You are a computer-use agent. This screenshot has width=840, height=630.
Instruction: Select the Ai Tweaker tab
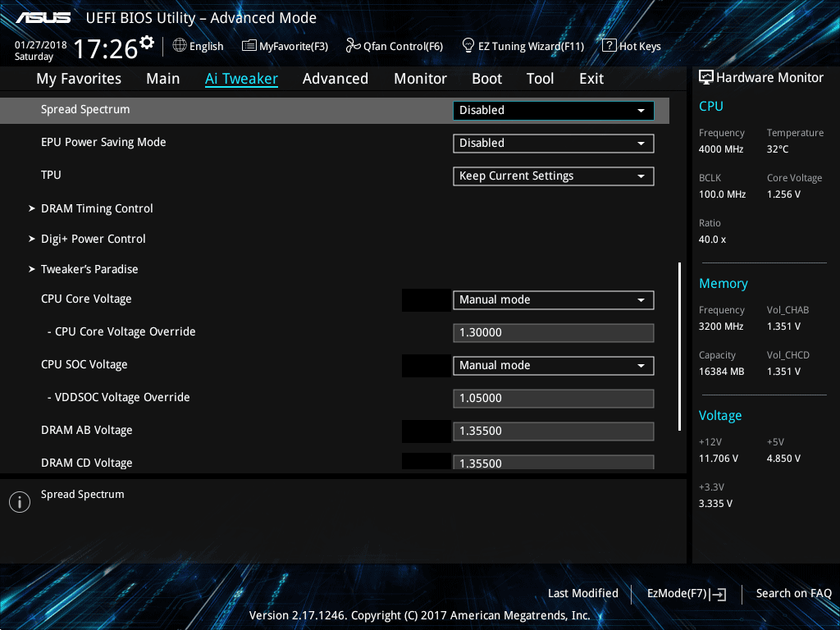pyautogui.click(x=241, y=79)
